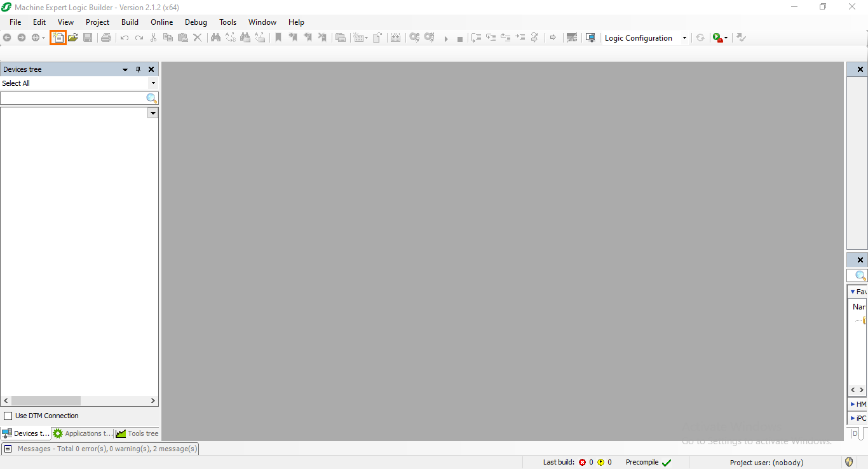The image size is (868, 469).
Task: Open the Messages panel button
Action: point(100,449)
